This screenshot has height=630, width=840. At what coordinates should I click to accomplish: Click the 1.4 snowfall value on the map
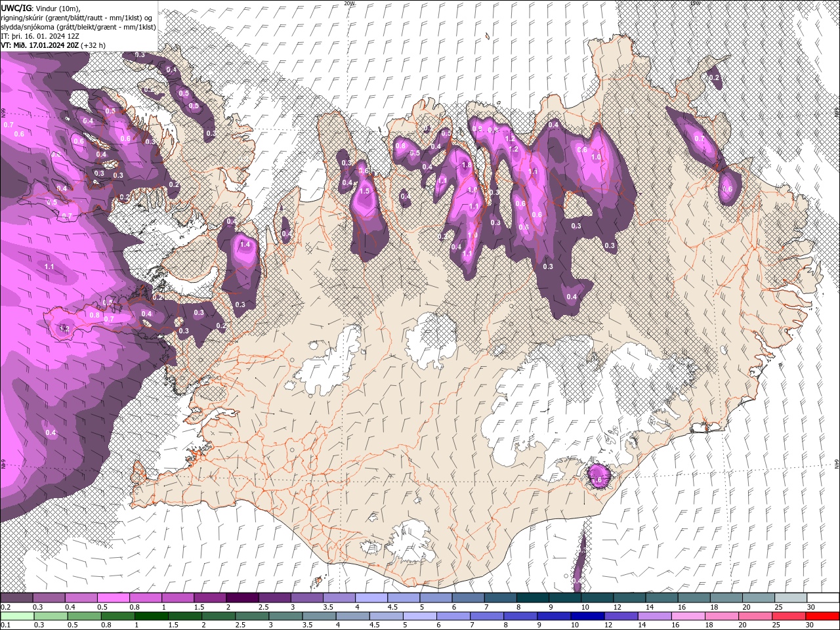click(x=245, y=244)
